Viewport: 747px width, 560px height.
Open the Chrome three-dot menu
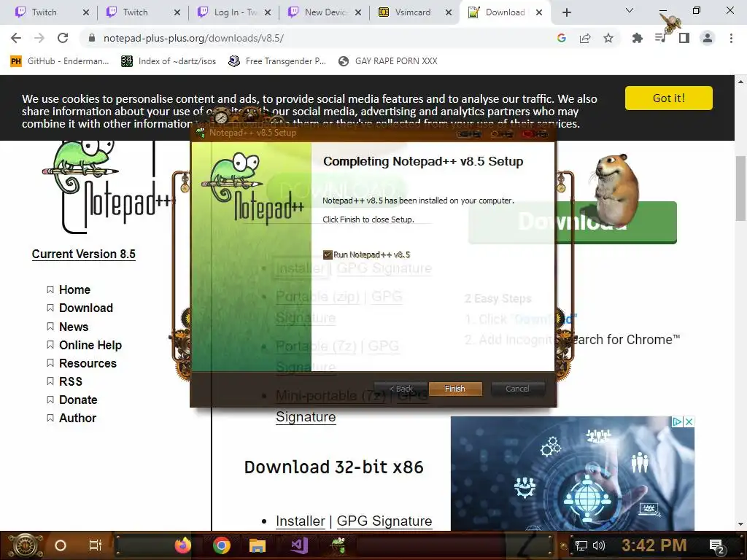click(x=731, y=38)
